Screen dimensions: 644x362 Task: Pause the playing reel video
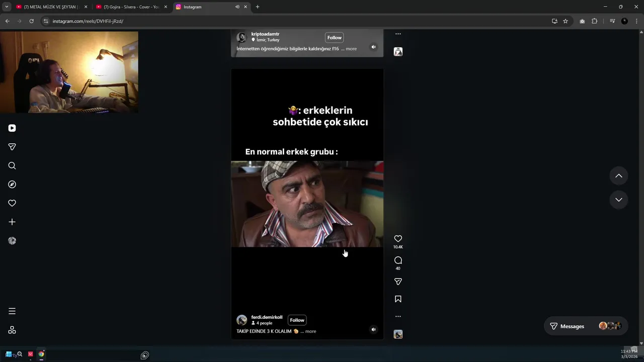coord(307,204)
